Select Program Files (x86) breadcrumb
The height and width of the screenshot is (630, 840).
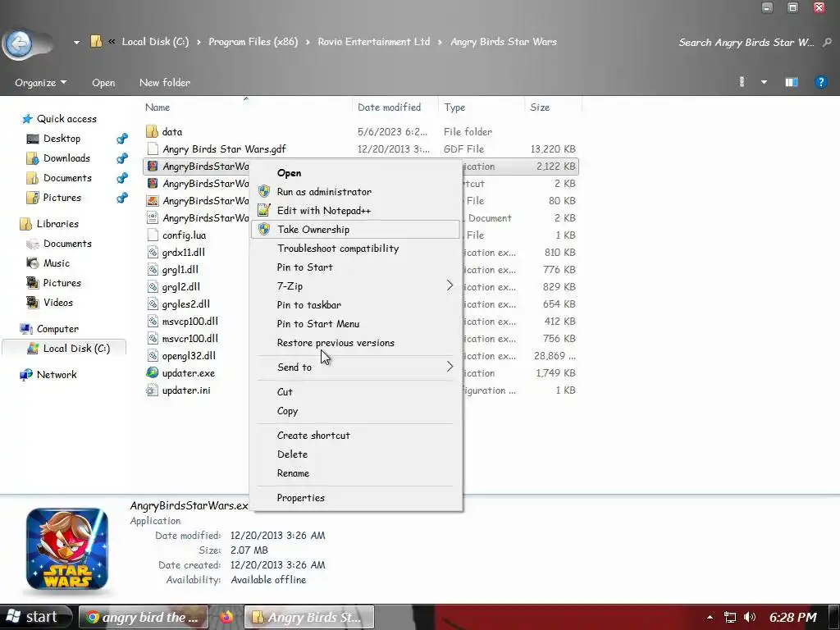[253, 41]
